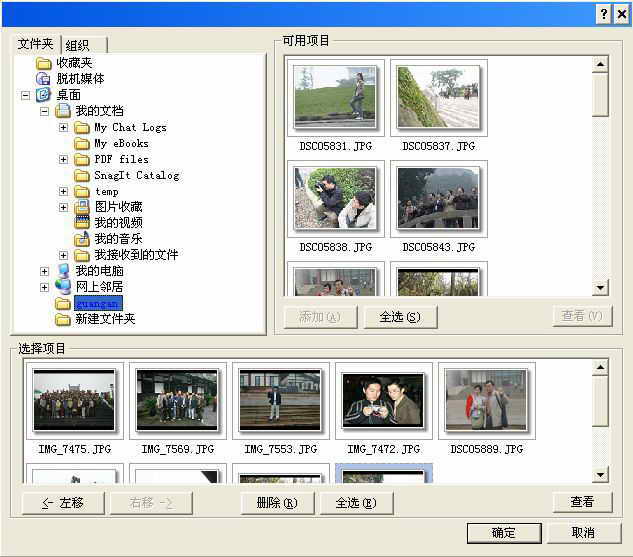This screenshot has width=633, height=557.
Task: Select the 脱机媒体 offline media icon
Action: (44, 79)
